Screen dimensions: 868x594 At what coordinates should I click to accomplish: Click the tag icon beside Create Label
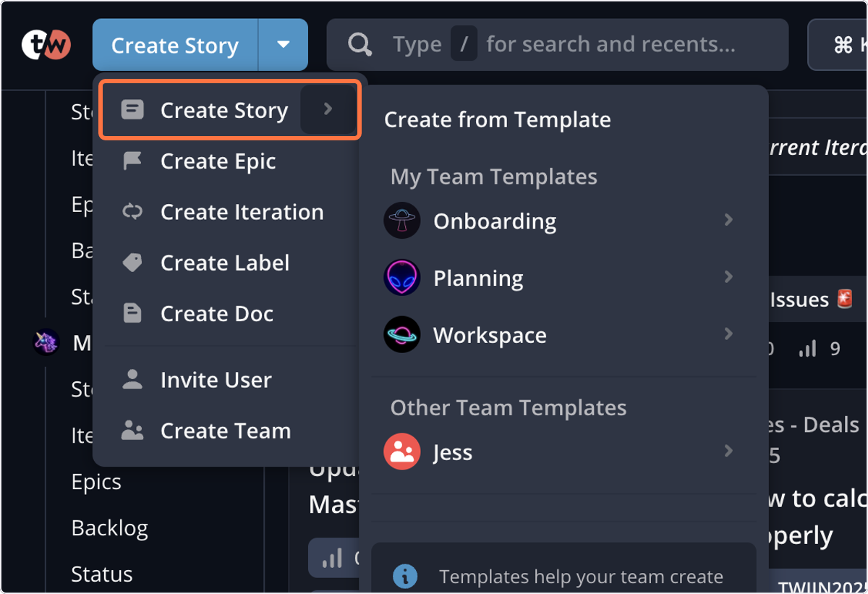[132, 263]
